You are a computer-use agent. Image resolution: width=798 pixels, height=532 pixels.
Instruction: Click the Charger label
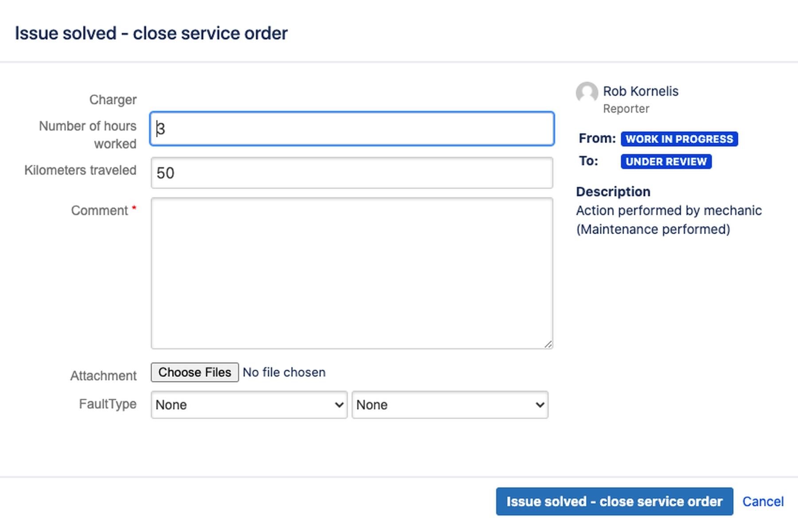point(113,100)
